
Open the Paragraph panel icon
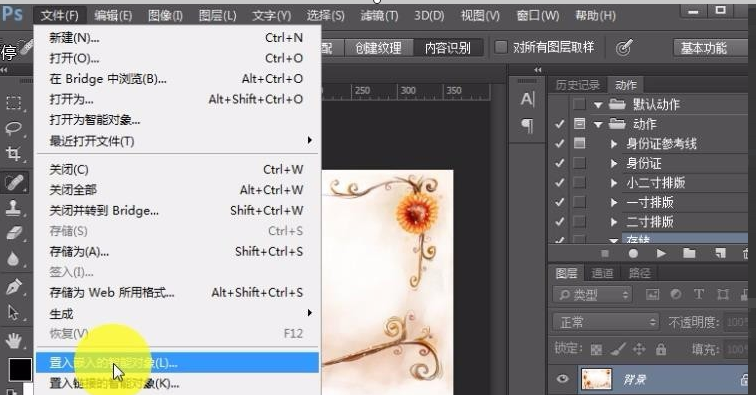point(528,125)
